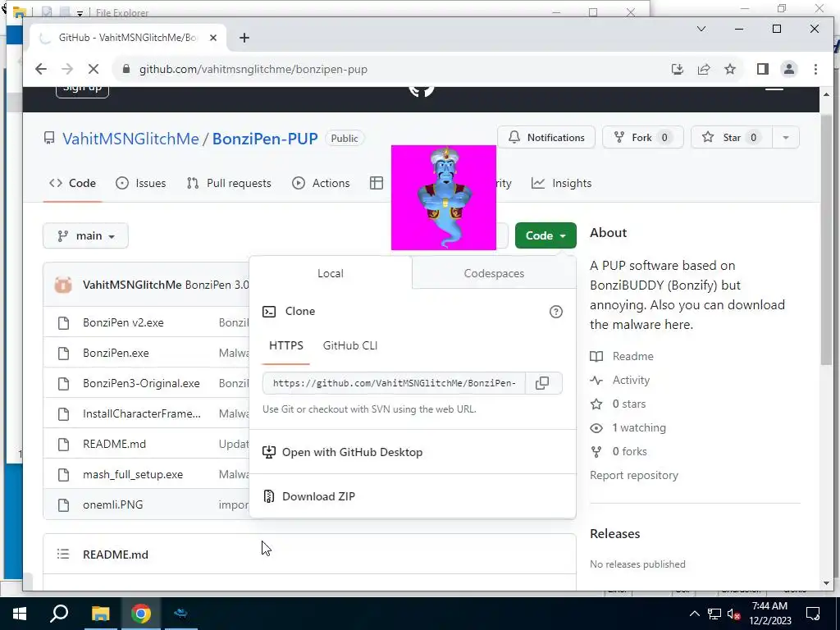Bookmark this page with star icon
The width and height of the screenshot is (840, 630).
[729, 69]
